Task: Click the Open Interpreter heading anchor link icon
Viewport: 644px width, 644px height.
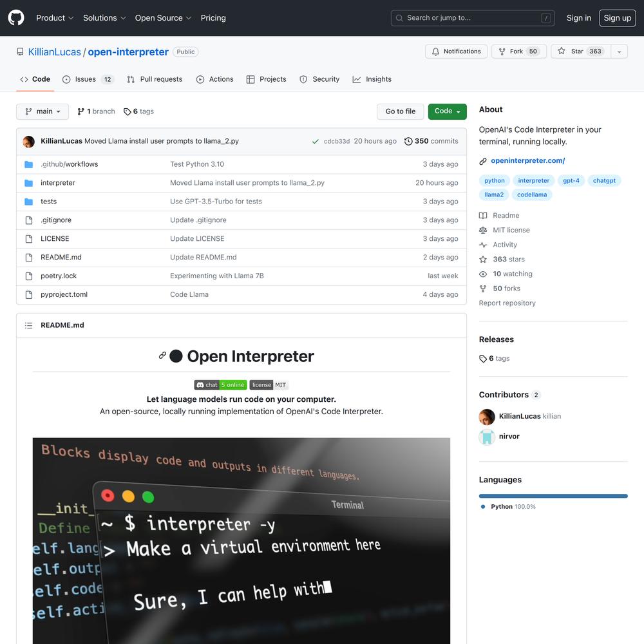Action: click(162, 355)
